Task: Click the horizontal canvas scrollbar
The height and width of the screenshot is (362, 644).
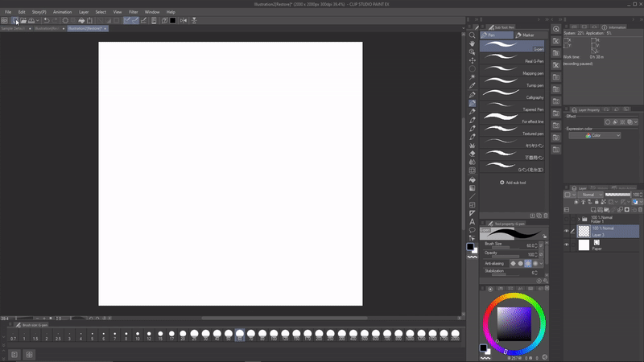Action: [284, 318]
